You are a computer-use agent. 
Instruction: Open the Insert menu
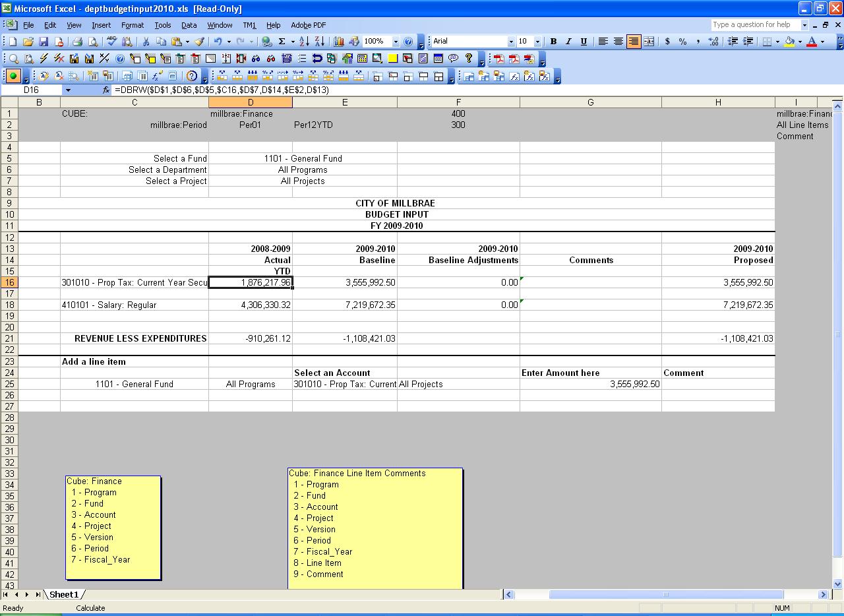101,25
